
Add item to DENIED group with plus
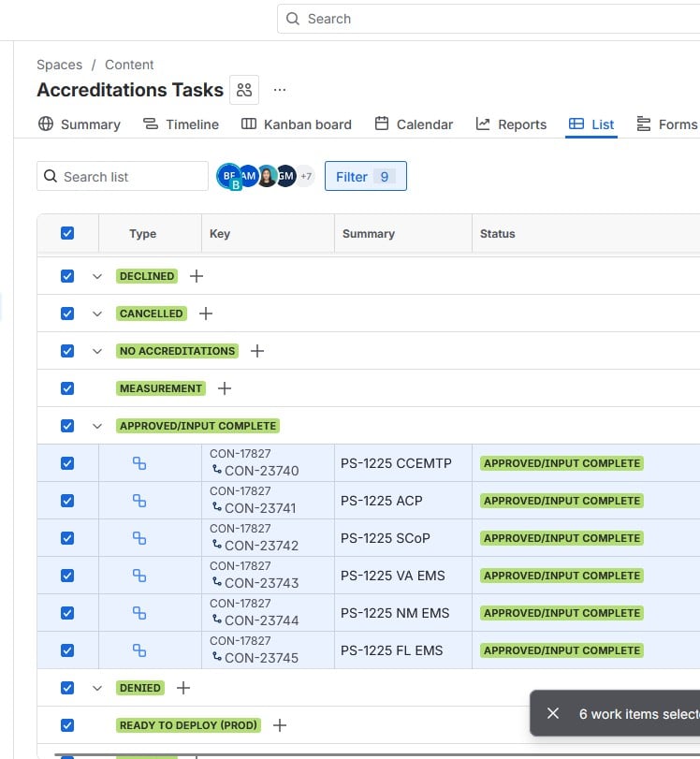click(x=183, y=687)
